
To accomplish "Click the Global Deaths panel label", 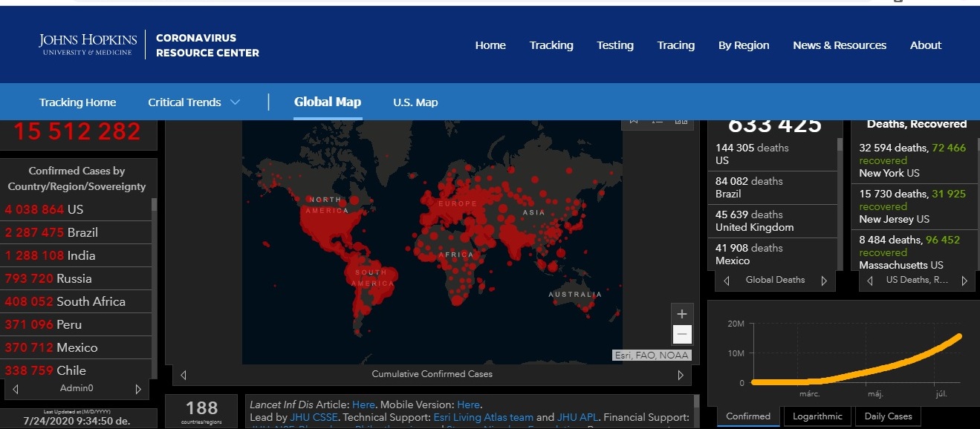I will (775, 280).
